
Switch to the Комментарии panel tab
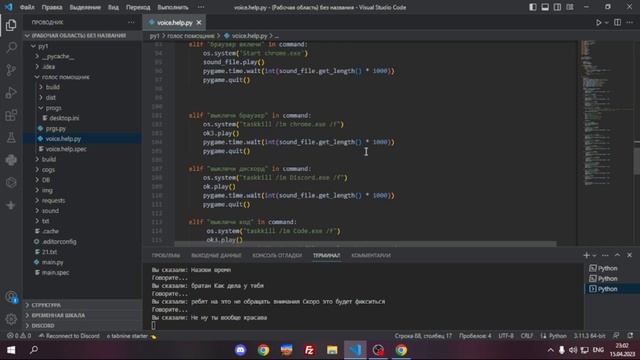371,256
